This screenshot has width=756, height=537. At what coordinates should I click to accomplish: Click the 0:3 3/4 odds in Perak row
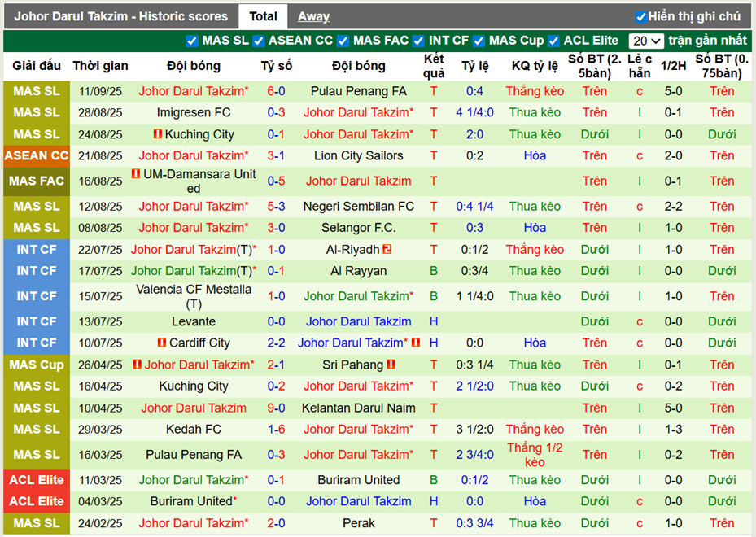[x=474, y=523]
